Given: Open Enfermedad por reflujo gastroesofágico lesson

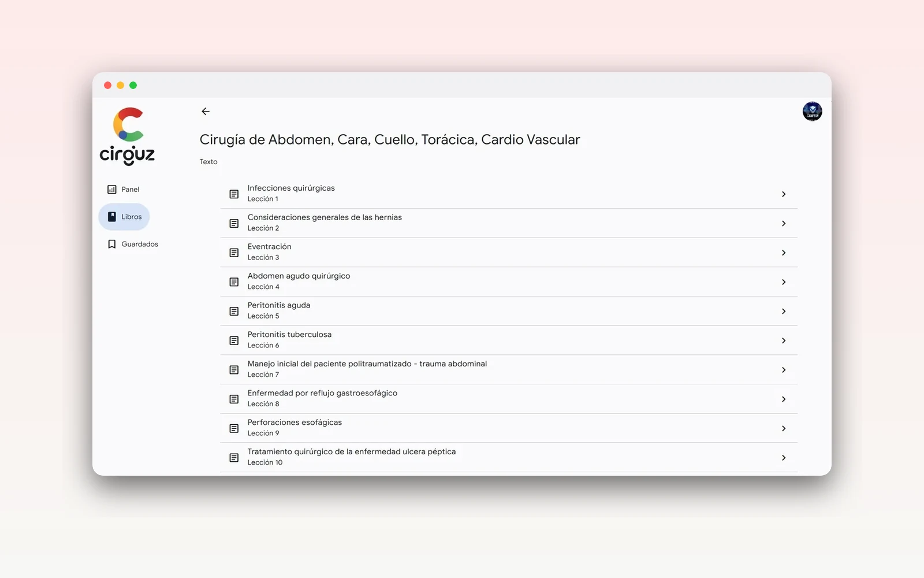Looking at the screenshot, I should pos(322,393).
